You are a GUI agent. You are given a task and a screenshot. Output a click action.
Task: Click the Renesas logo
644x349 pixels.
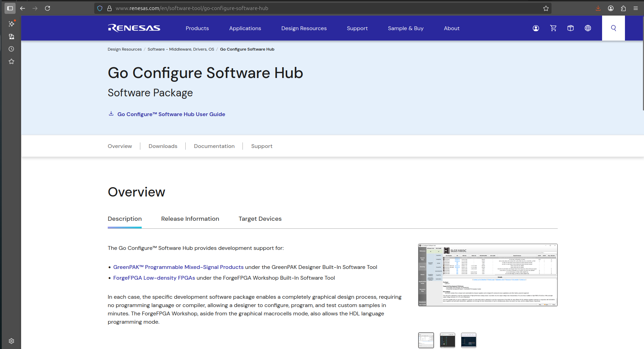(x=134, y=28)
